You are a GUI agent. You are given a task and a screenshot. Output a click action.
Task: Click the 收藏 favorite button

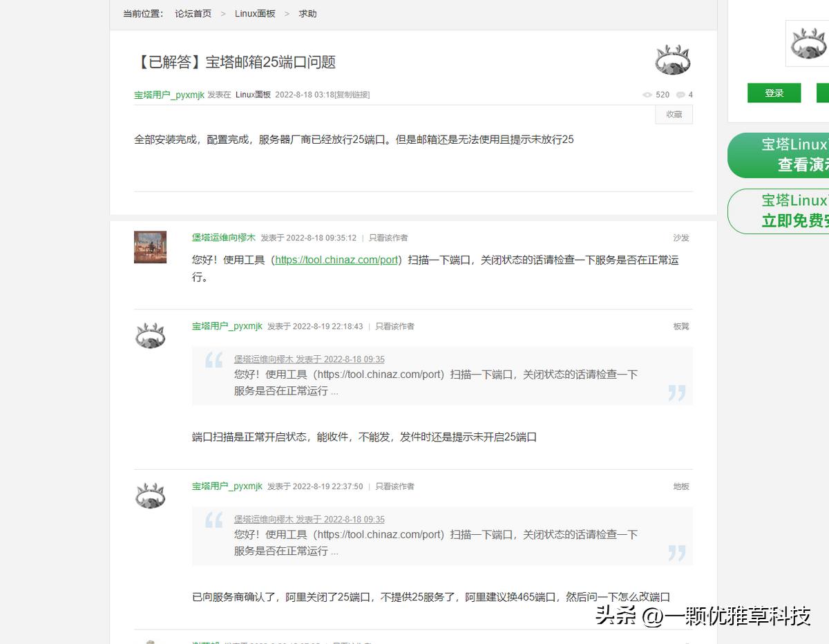673,115
